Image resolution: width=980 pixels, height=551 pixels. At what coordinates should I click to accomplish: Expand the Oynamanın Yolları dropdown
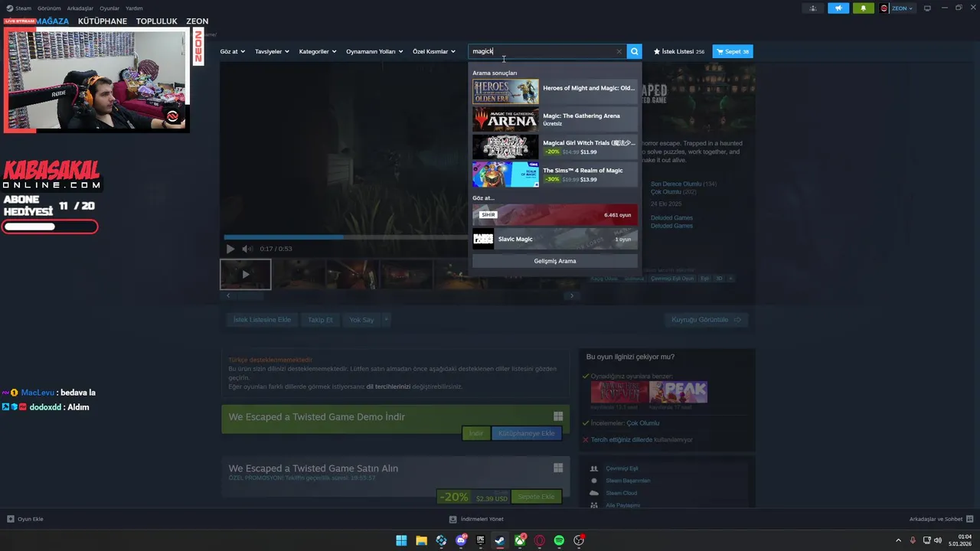(374, 51)
